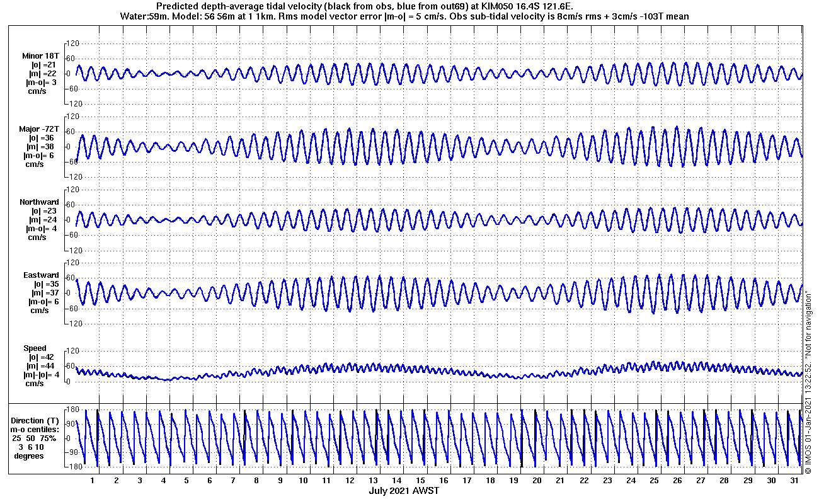819x504 pixels.
Task: Click '|m-o|= 6' under Major -72T
Action: click(x=40, y=155)
